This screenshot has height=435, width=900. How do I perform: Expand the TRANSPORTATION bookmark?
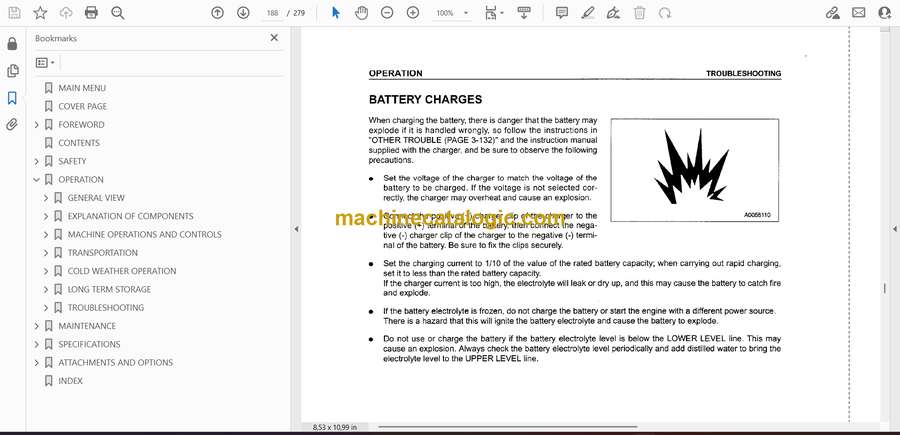click(x=46, y=253)
